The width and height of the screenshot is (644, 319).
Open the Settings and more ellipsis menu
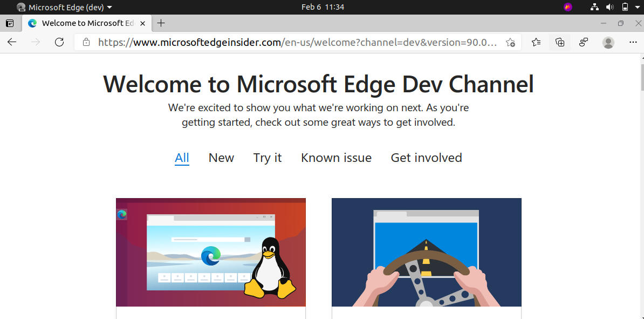point(633,42)
